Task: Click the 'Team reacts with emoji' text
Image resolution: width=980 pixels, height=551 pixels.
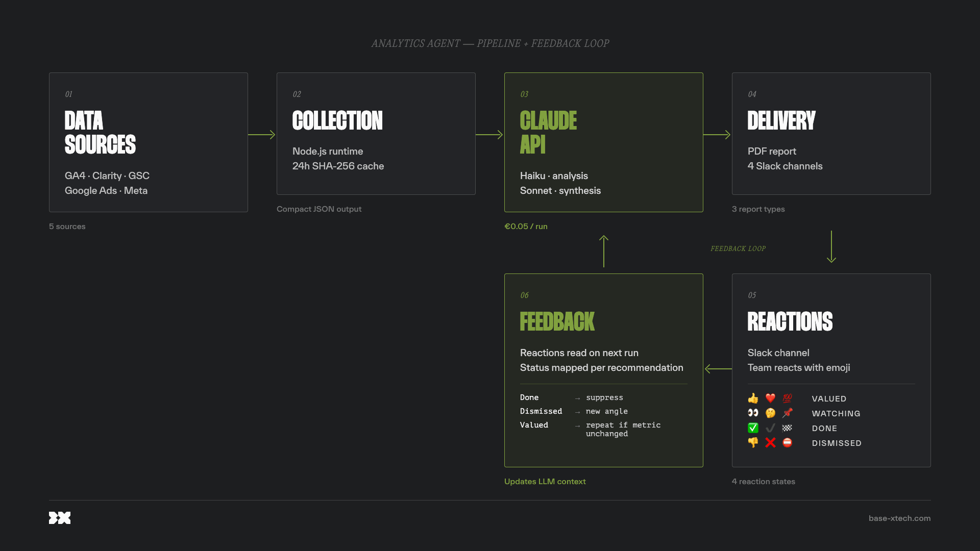Action: point(799,368)
